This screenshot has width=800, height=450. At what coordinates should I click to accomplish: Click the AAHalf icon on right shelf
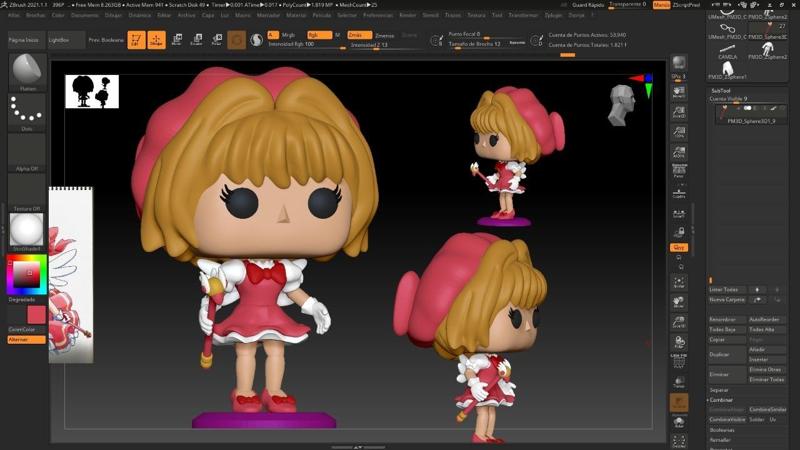(x=679, y=152)
